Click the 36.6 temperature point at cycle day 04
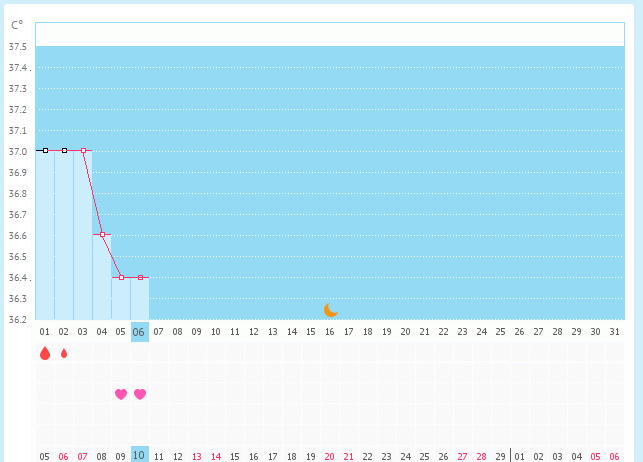Screen dimensions: 643x462 click(102, 234)
